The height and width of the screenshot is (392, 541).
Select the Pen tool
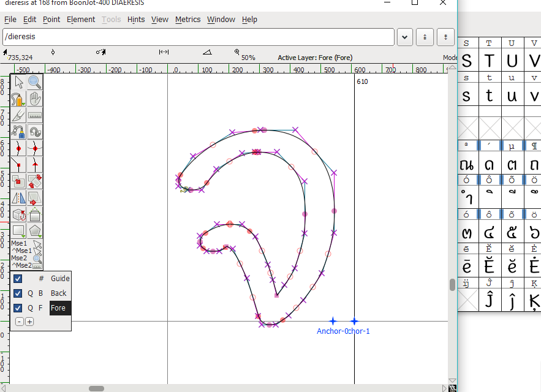(18, 132)
